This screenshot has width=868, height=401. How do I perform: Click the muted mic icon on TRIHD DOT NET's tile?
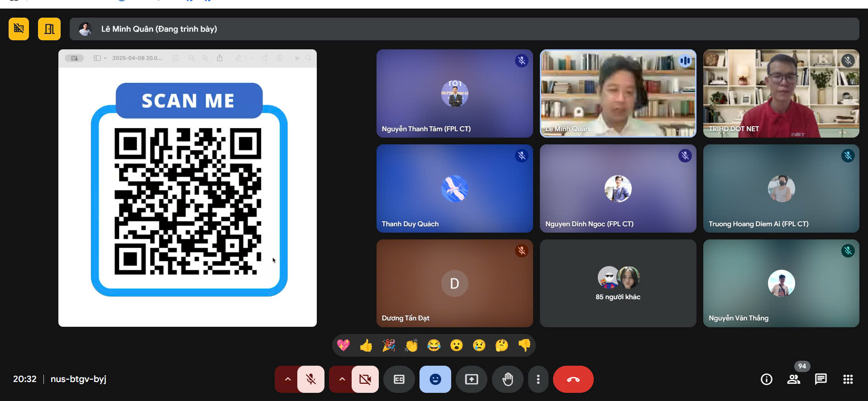pos(848,61)
